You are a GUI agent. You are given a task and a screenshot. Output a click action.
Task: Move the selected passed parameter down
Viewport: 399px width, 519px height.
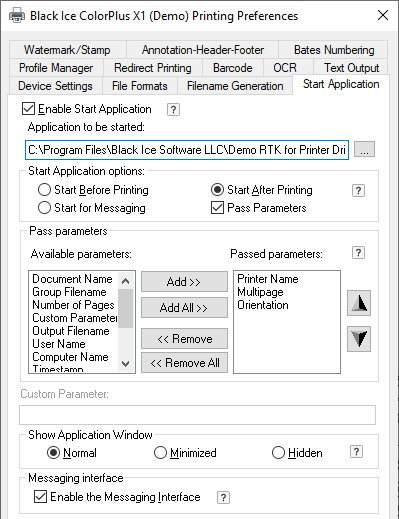coord(359,339)
